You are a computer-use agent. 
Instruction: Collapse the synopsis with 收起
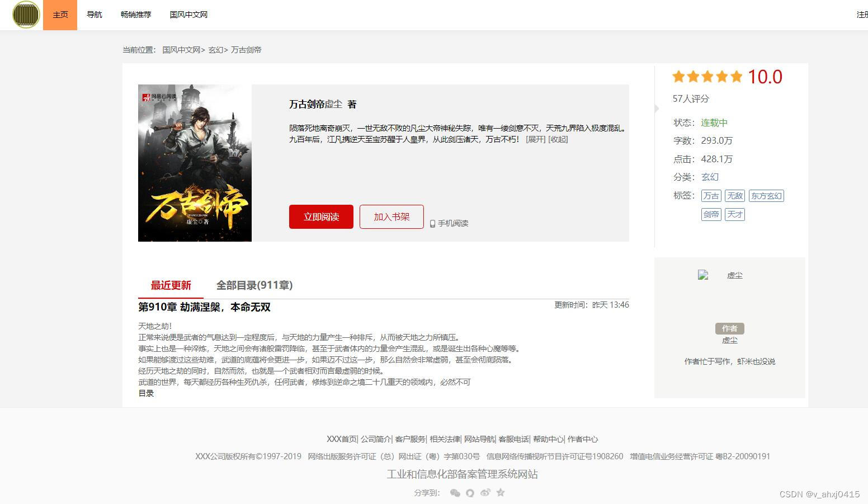point(557,139)
